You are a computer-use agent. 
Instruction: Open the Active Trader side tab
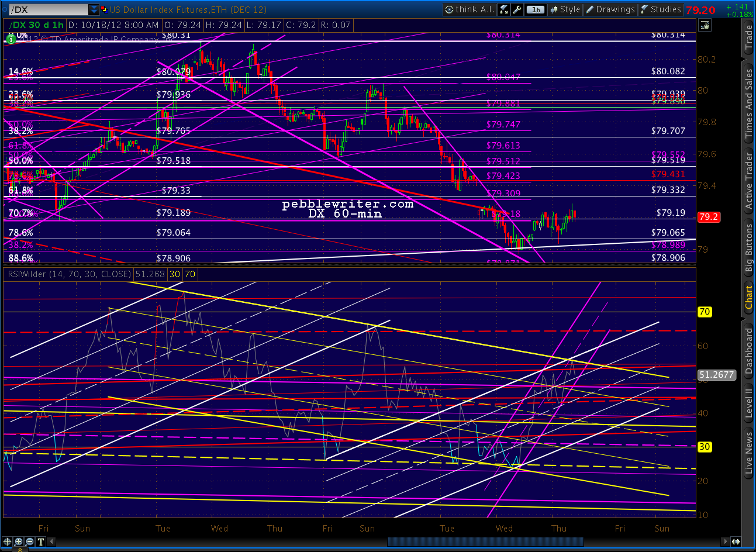click(x=749, y=181)
